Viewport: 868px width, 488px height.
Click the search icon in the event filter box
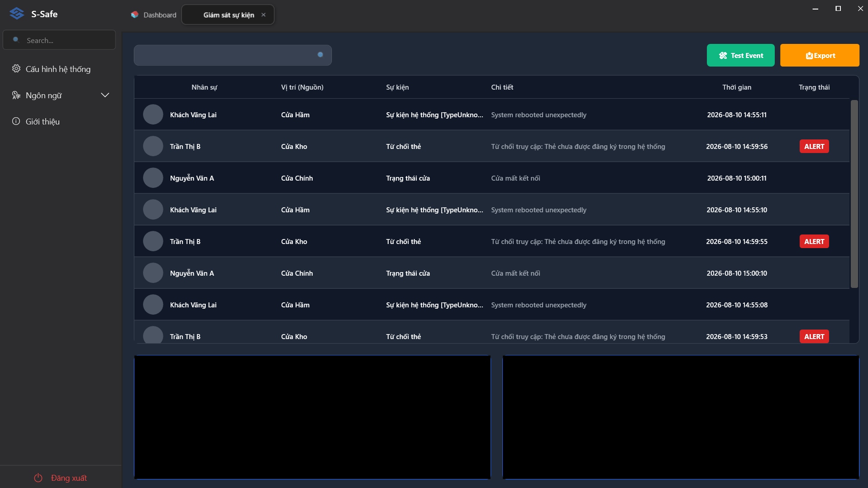pos(320,55)
